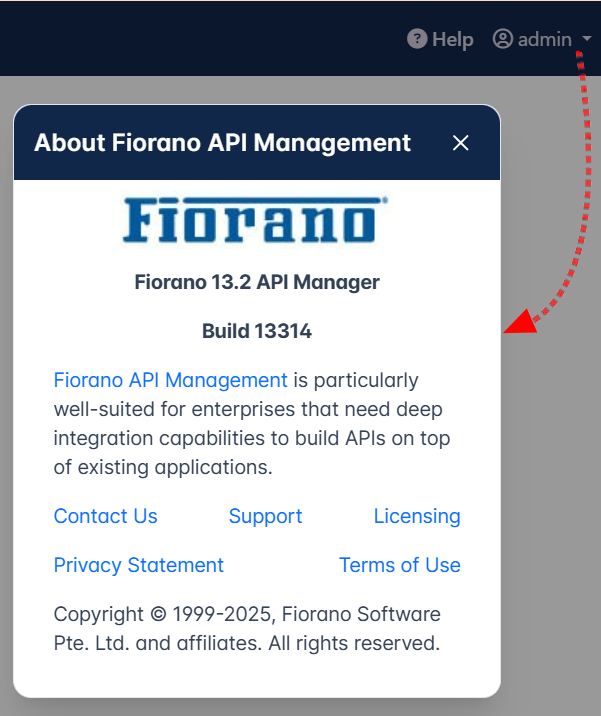
Task: Open the Fiorano API Management link
Action: (170, 380)
